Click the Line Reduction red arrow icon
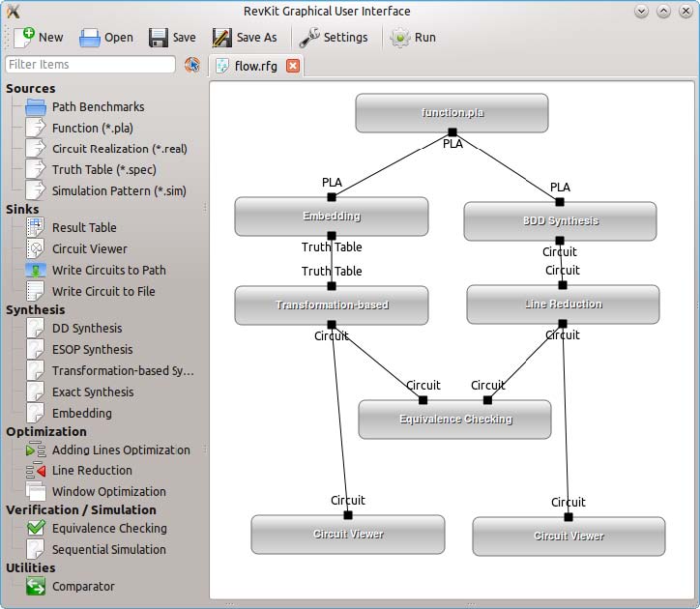Screen dimensions: 700x609 pos(36,471)
